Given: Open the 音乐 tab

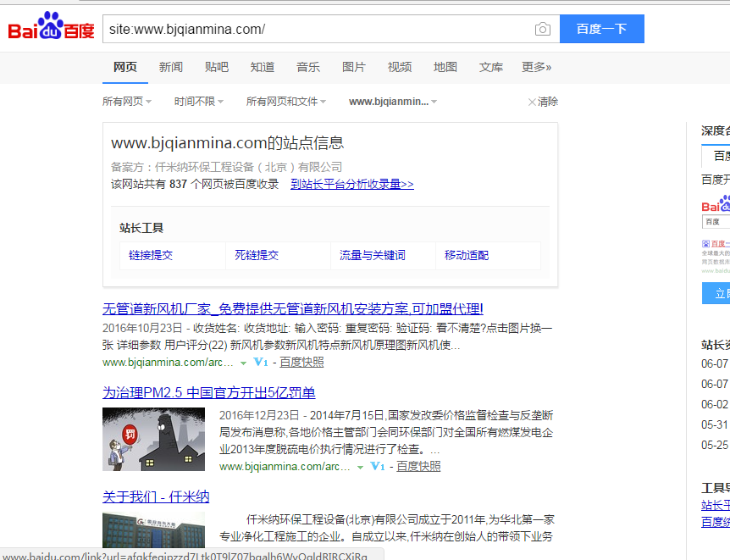Looking at the screenshot, I should click(307, 67).
